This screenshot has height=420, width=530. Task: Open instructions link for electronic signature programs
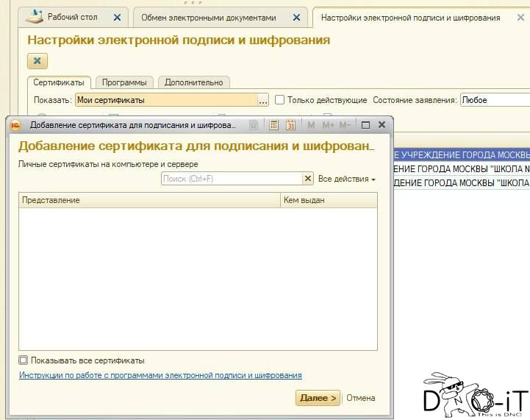point(160,375)
